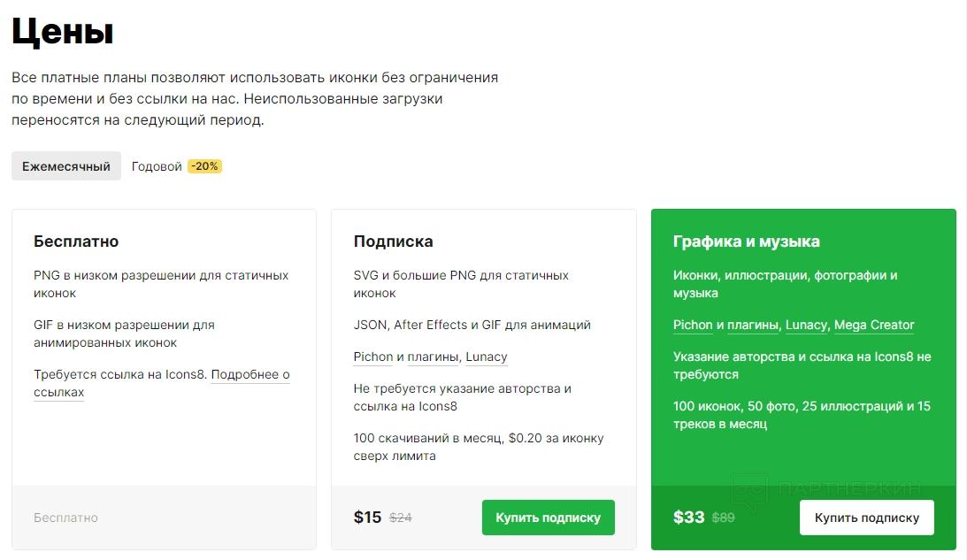
Task: Open the Подробнее о ссылках link
Action: pyautogui.click(x=249, y=375)
